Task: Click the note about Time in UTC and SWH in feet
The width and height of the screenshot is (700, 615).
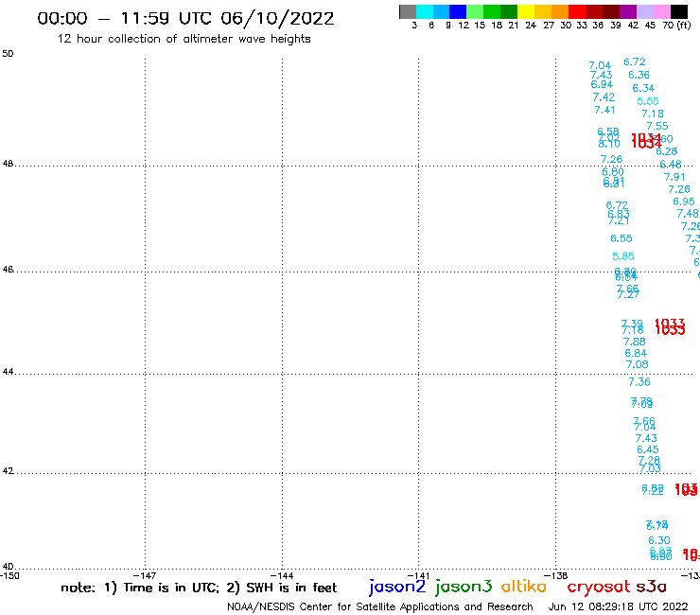Action: [x=199, y=588]
